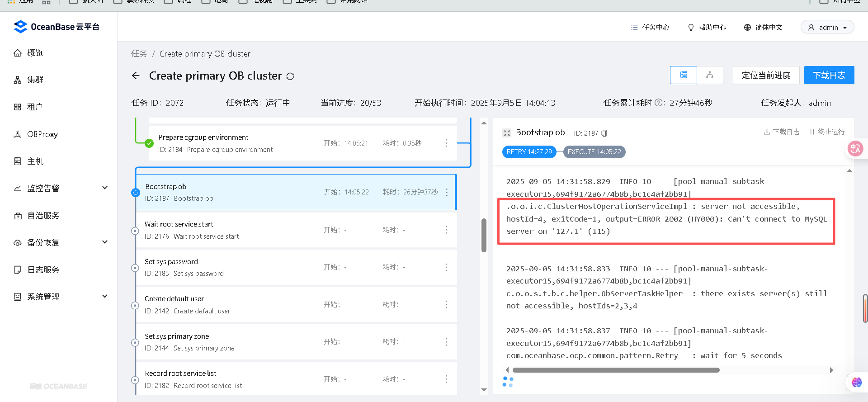Select the EXECUTE 14:05:22 log tab

click(x=594, y=152)
